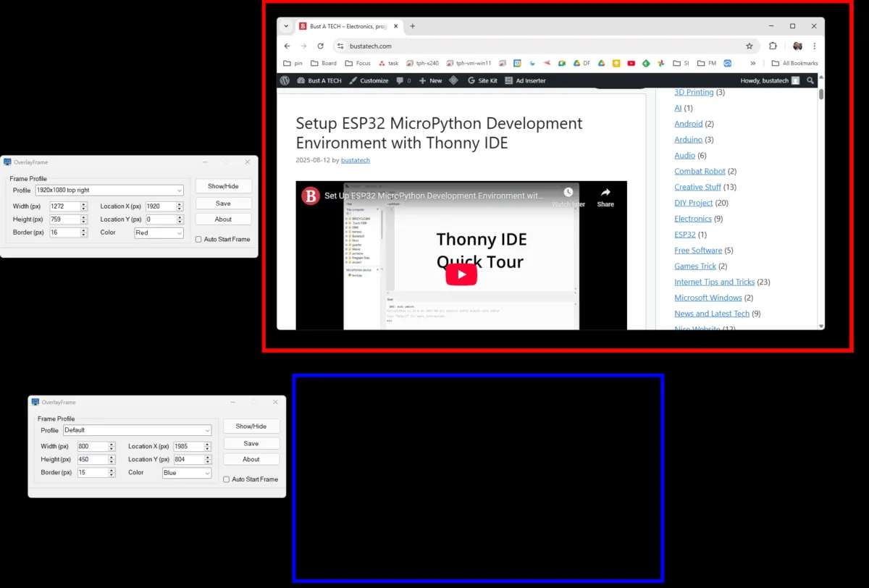
Task: Open Chrome three-dot menu
Action: click(x=815, y=46)
